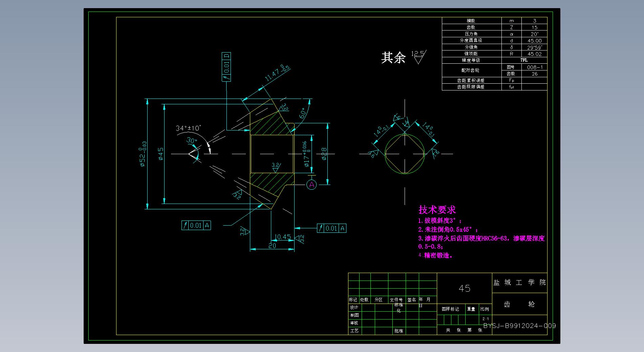
Task: Click the 其余 surface finish label
Action: [393, 58]
